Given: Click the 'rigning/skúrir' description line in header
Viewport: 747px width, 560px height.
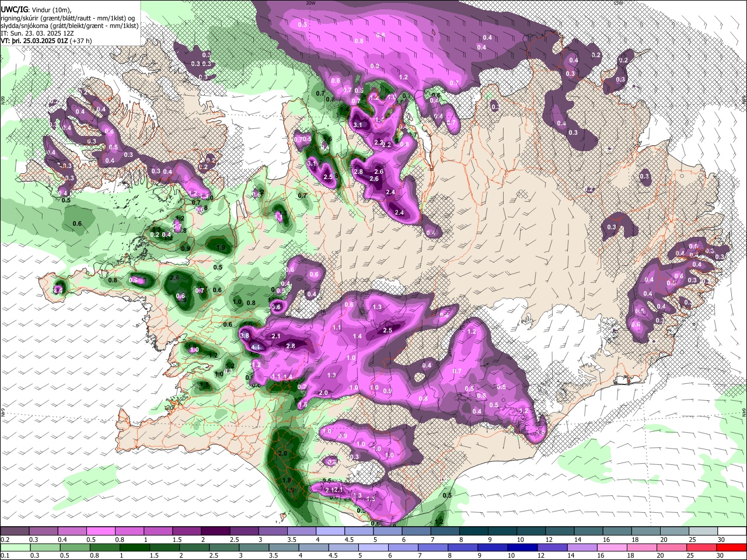Looking at the screenshot, I should [68, 18].
